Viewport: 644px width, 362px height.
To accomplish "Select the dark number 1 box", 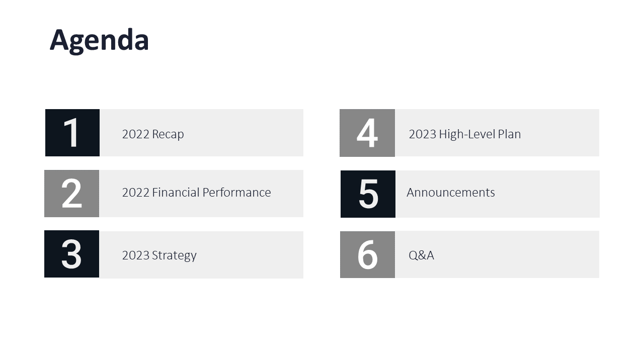I will coord(72,133).
